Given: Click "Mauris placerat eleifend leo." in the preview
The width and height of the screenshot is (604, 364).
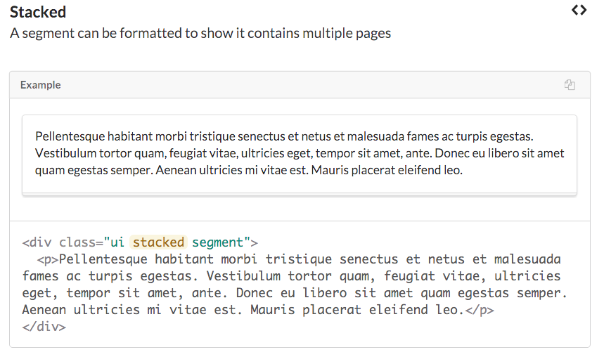Looking at the screenshot, I should [x=387, y=170].
